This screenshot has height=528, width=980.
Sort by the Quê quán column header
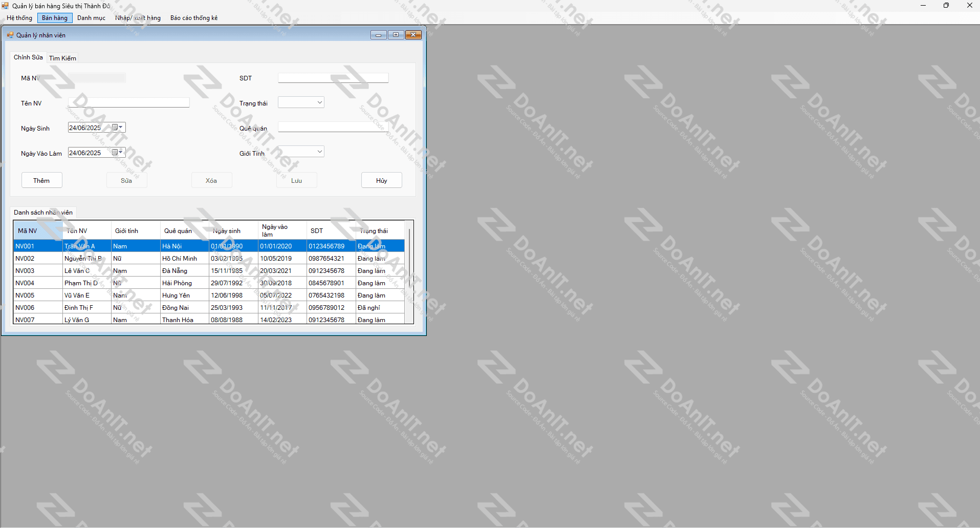185,231
